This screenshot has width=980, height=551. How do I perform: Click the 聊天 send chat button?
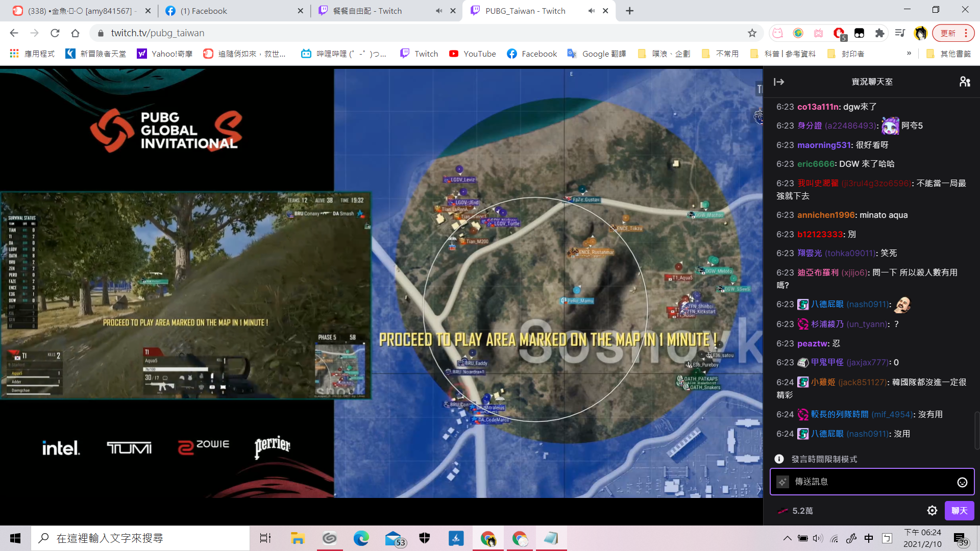(x=959, y=511)
